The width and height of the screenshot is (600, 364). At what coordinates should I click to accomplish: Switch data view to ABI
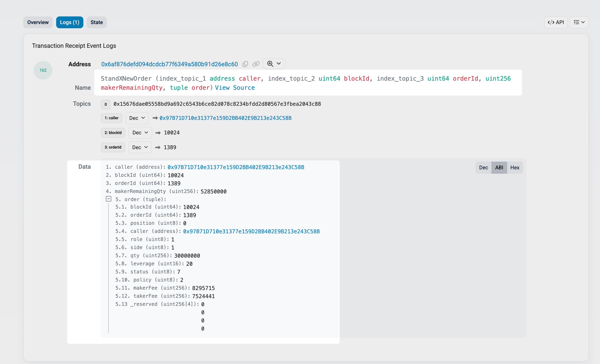(x=499, y=167)
